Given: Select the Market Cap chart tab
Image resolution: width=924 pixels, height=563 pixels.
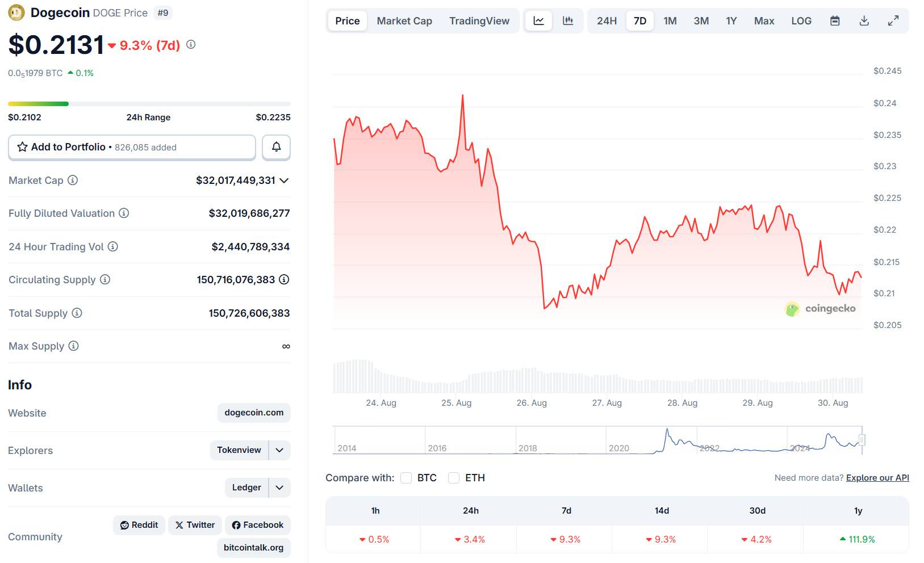Looking at the screenshot, I should point(404,21).
